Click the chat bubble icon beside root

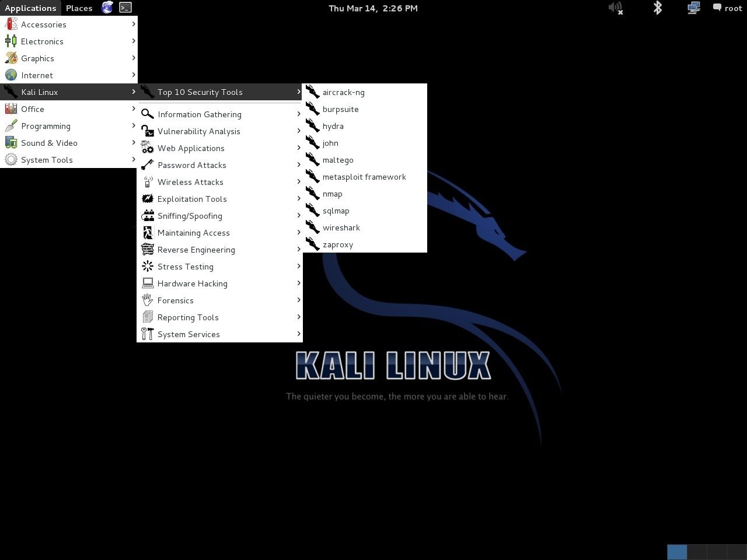[717, 8]
